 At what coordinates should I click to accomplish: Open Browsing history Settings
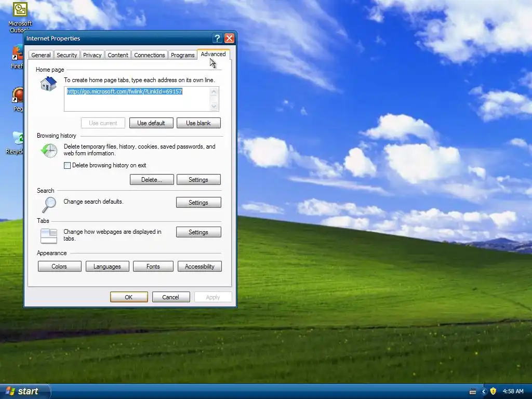click(x=198, y=179)
